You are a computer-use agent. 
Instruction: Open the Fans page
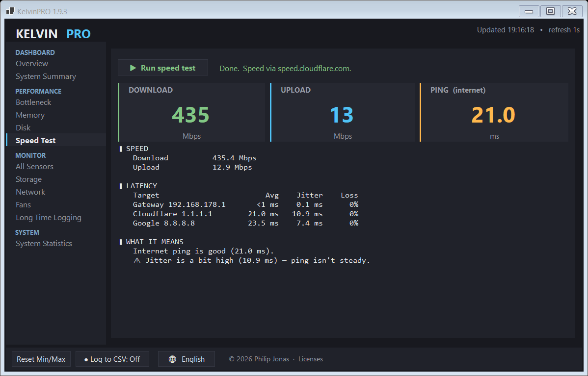click(23, 205)
